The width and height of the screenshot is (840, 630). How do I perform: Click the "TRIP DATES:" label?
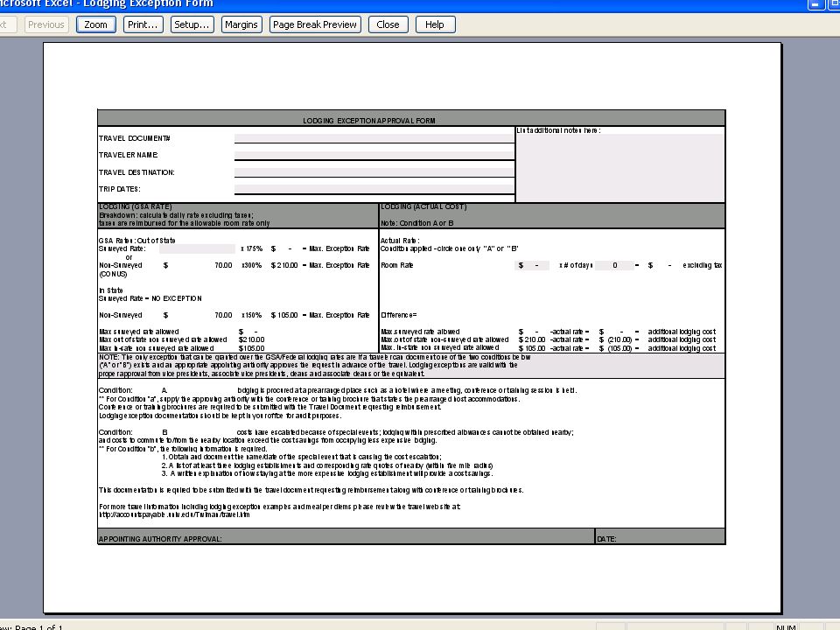point(120,189)
